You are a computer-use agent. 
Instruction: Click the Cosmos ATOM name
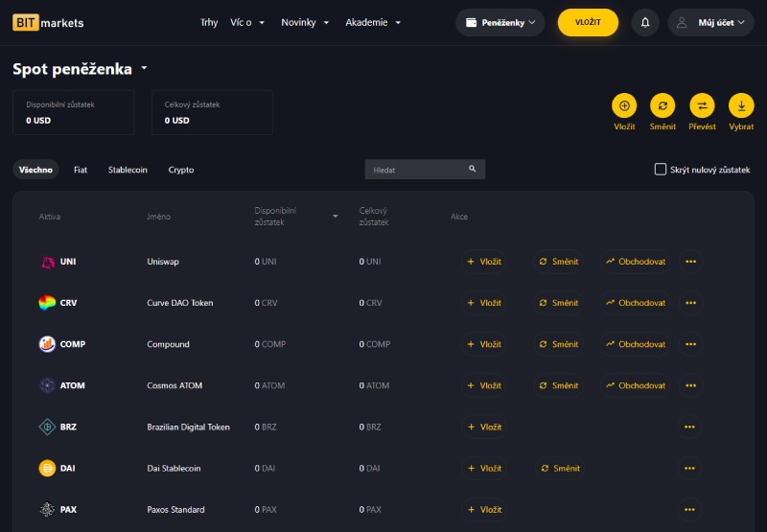coord(174,385)
